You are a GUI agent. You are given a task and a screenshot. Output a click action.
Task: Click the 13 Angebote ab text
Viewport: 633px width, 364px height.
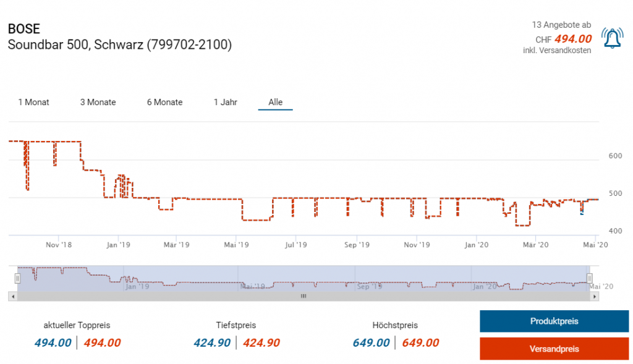(x=561, y=25)
